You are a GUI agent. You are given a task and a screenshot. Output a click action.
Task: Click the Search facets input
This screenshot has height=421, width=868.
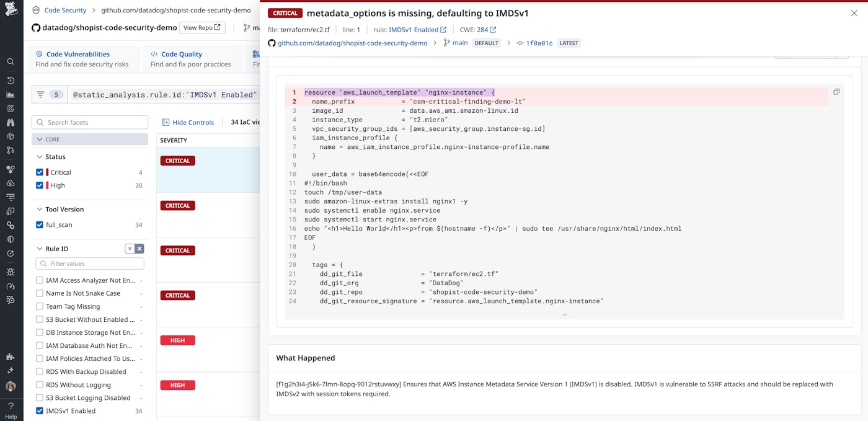click(x=90, y=122)
